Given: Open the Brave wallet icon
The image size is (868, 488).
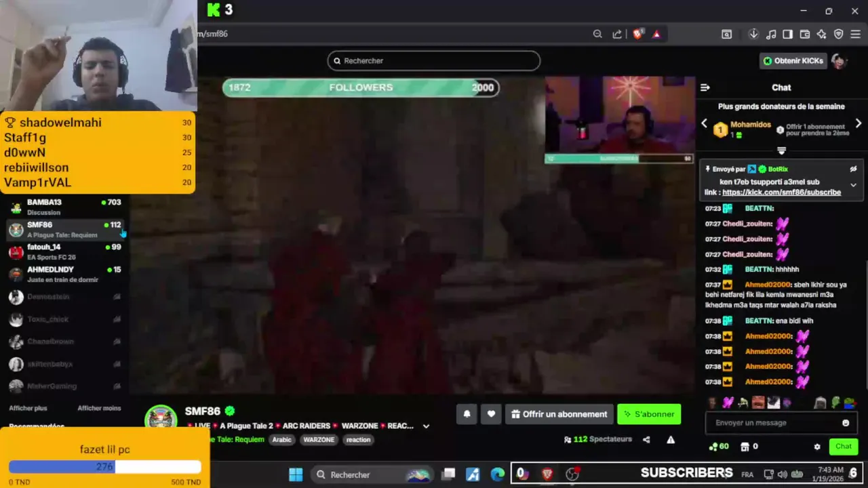Looking at the screenshot, I should coord(805,34).
